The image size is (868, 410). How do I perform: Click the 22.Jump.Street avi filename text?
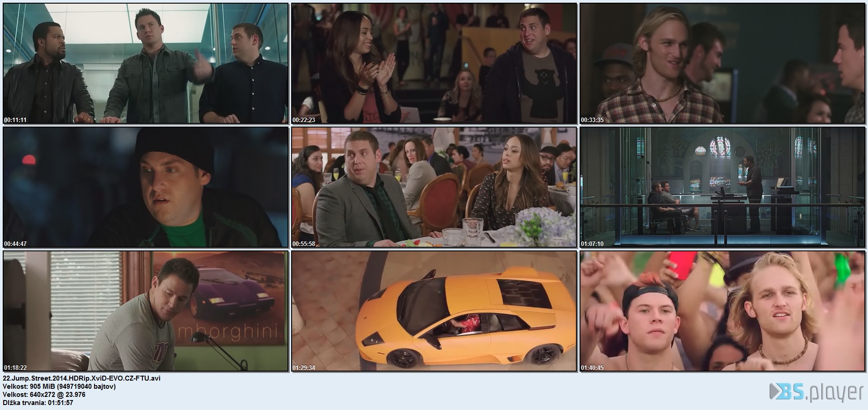[x=82, y=378]
